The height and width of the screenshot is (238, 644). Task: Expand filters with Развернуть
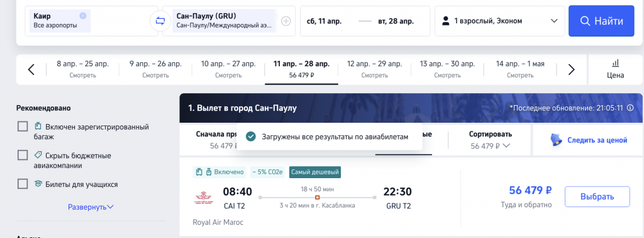tap(91, 207)
